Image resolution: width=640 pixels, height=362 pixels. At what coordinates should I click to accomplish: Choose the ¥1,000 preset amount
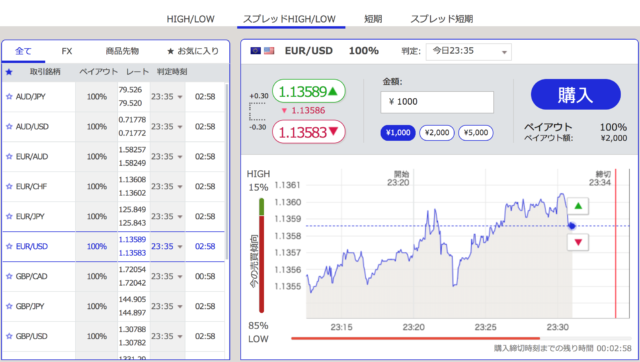(x=398, y=133)
